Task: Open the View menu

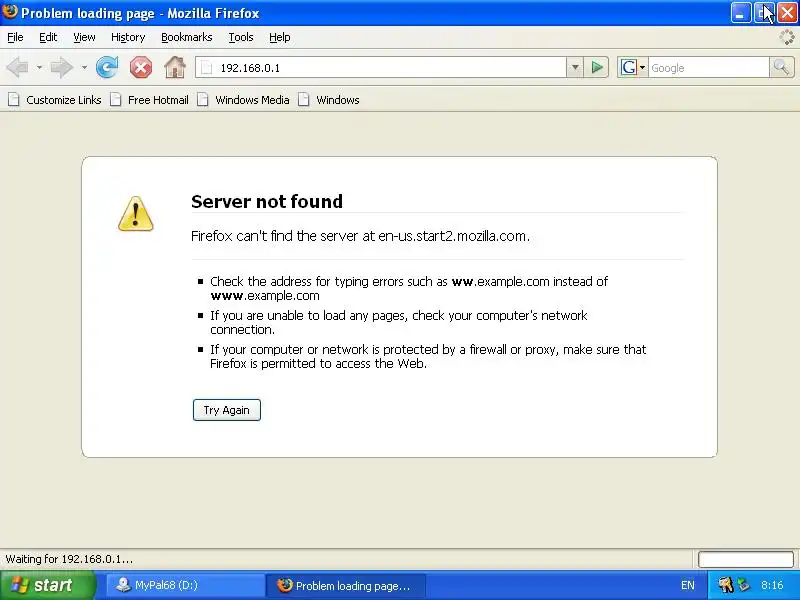Action: pos(84,37)
